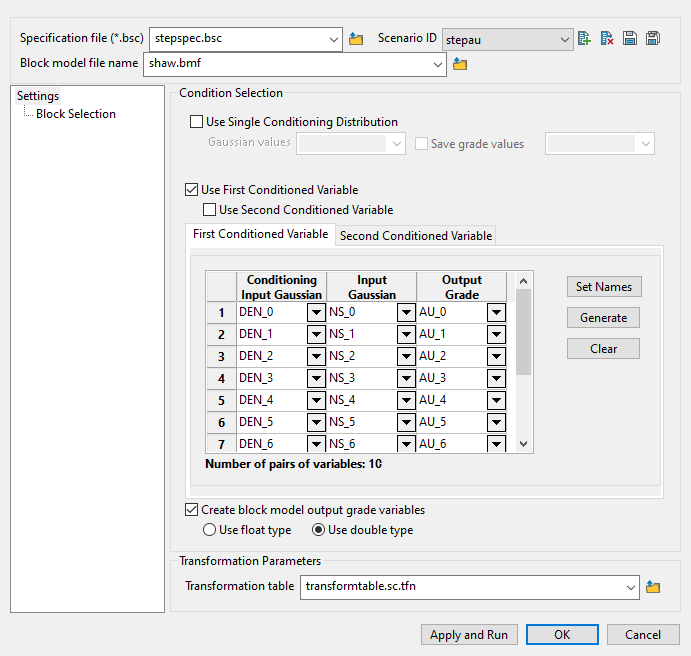This screenshot has height=656, width=691.
Task: Click the add new scenario icon
Action: (585, 39)
